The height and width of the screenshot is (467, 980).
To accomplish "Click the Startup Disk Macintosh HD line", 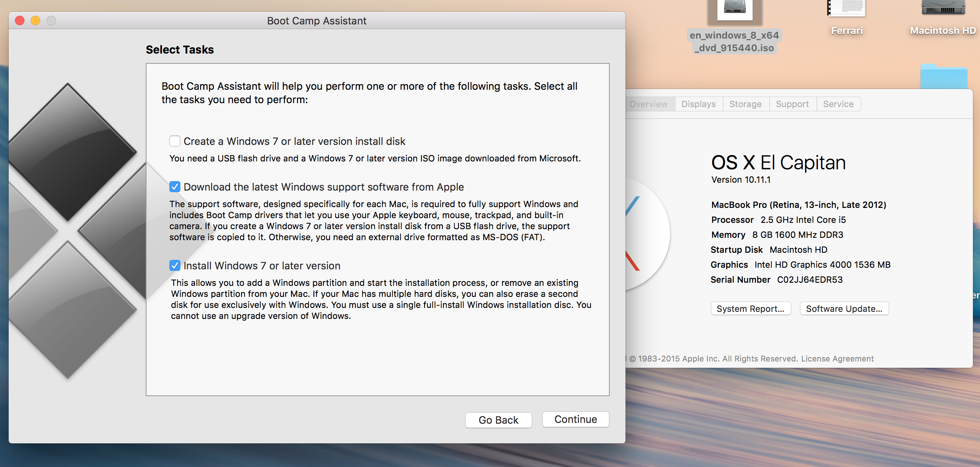I will (769, 250).
